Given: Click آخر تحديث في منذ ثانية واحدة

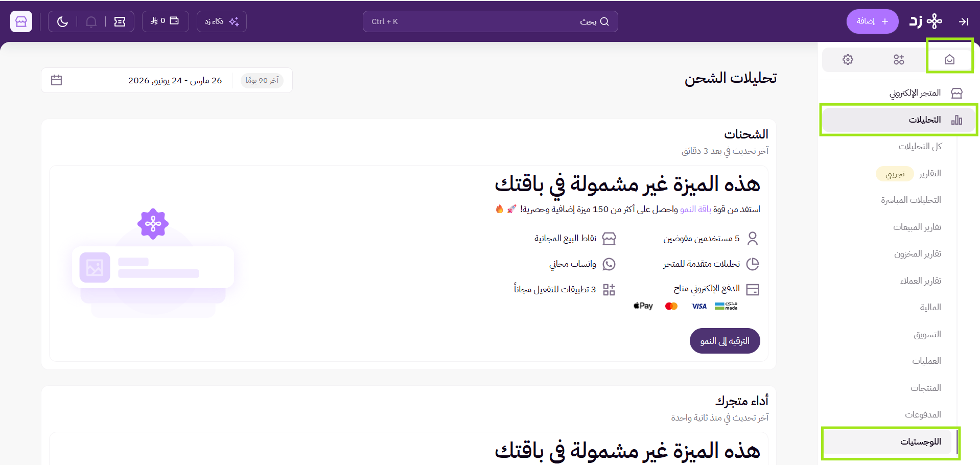Looking at the screenshot, I should (x=719, y=418).
